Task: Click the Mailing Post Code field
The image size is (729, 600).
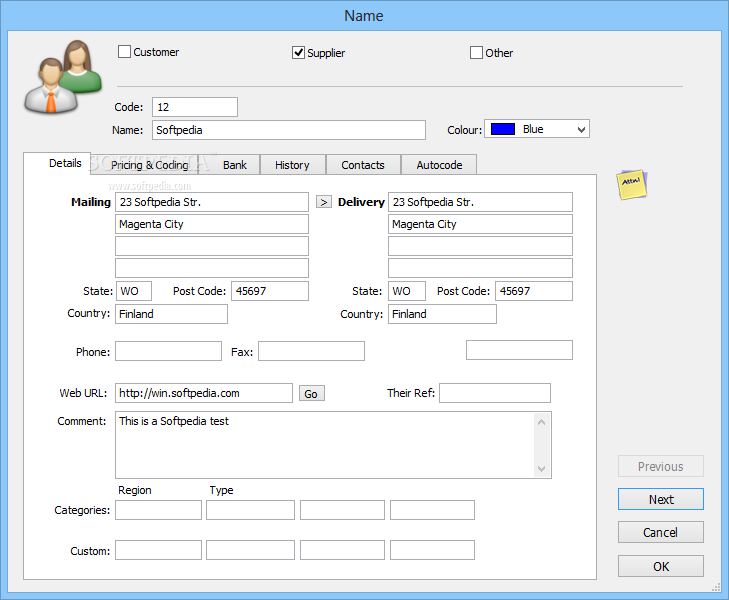Action: click(270, 291)
